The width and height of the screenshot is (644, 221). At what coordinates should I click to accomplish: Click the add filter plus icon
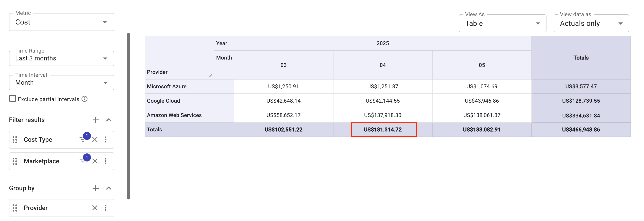[x=95, y=120]
